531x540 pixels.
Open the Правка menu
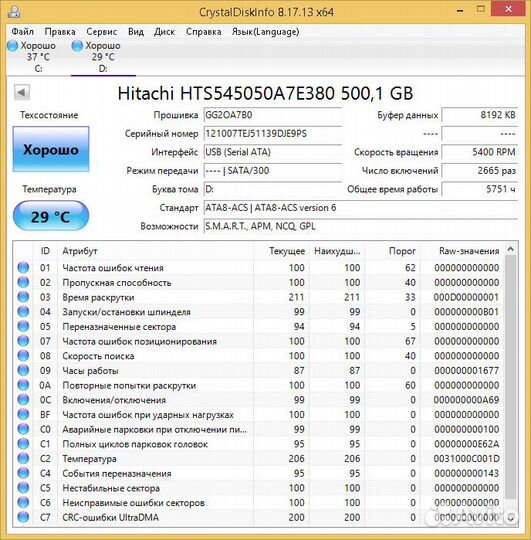click(x=60, y=32)
